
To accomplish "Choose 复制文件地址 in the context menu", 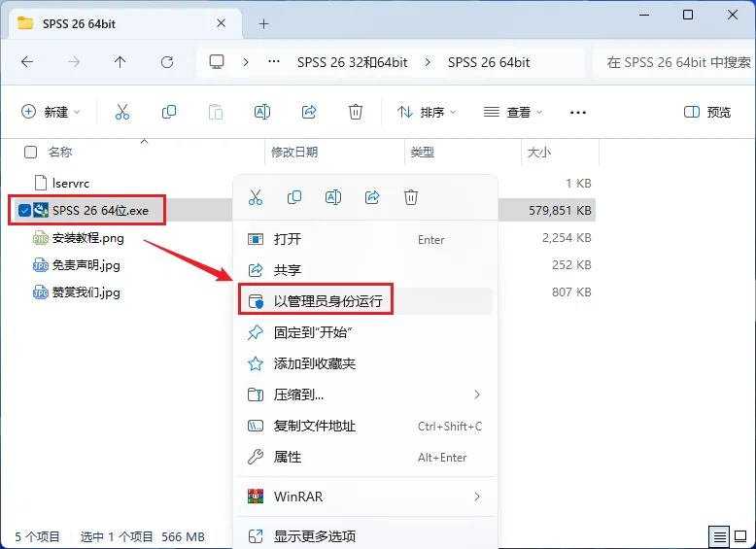I will pyautogui.click(x=365, y=427).
